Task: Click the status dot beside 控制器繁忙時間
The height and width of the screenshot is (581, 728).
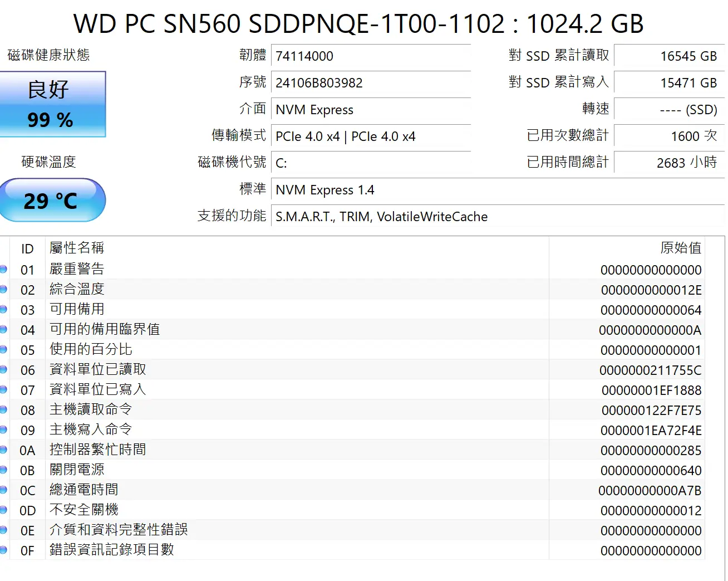Action: 3,450
